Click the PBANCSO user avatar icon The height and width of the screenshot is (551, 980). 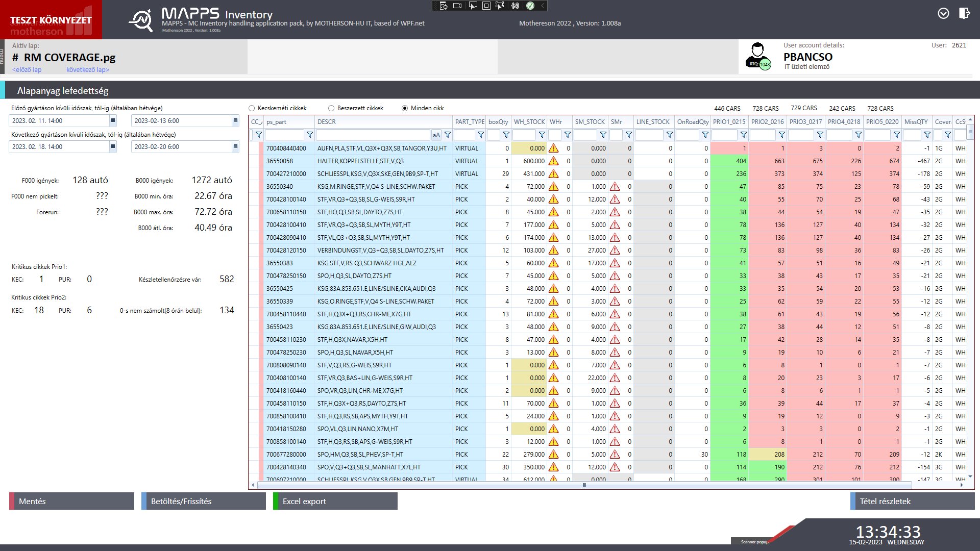[x=757, y=56]
